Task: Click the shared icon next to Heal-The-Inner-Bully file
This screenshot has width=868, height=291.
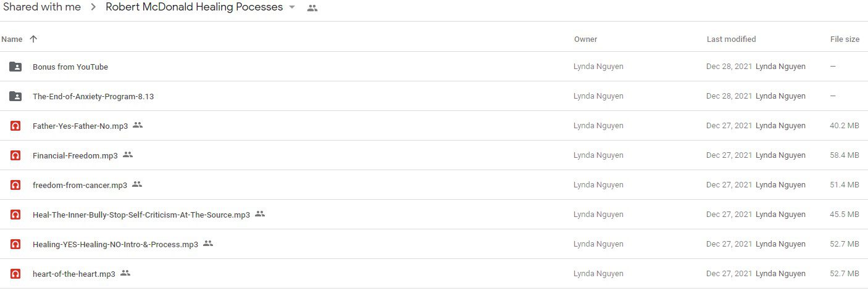Action: pyautogui.click(x=260, y=214)
